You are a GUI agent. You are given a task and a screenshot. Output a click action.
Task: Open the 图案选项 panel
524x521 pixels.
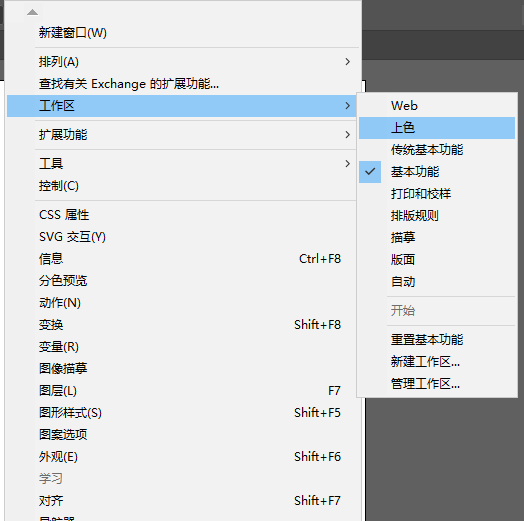tap(182, 435)
